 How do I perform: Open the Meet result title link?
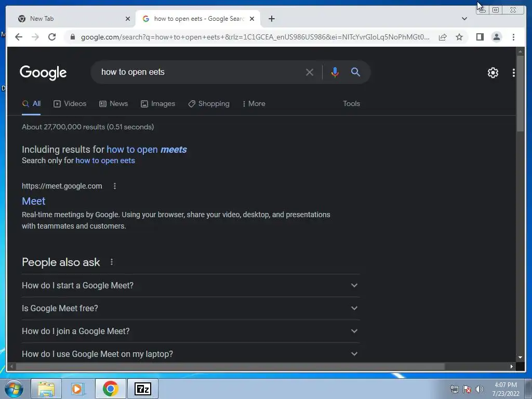[34, 201]
